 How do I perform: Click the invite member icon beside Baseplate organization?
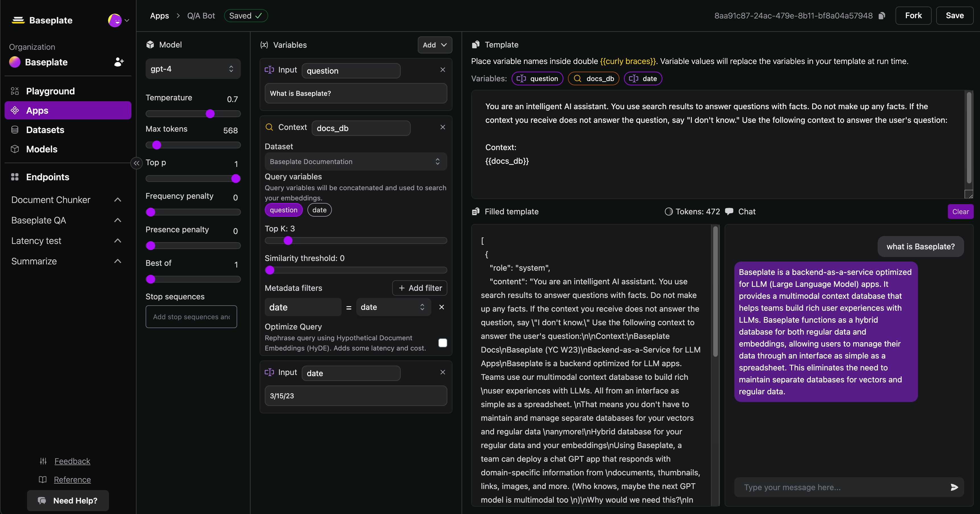click(x=119, y=62)
